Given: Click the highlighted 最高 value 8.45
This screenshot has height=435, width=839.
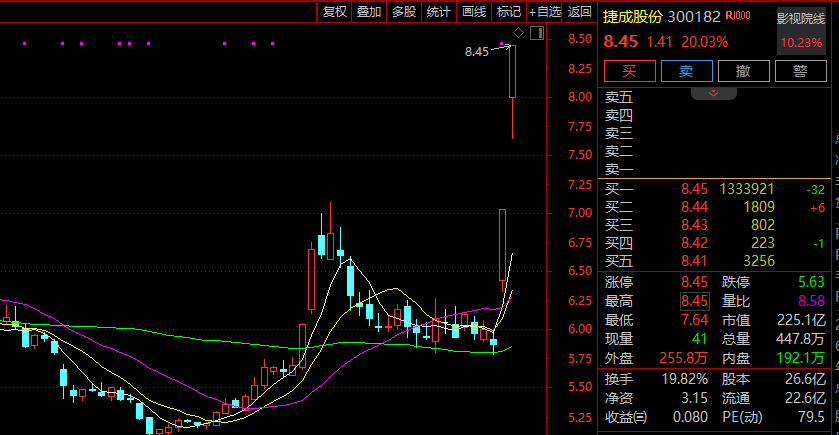Looking at the screenshot, I should [694, 300].
